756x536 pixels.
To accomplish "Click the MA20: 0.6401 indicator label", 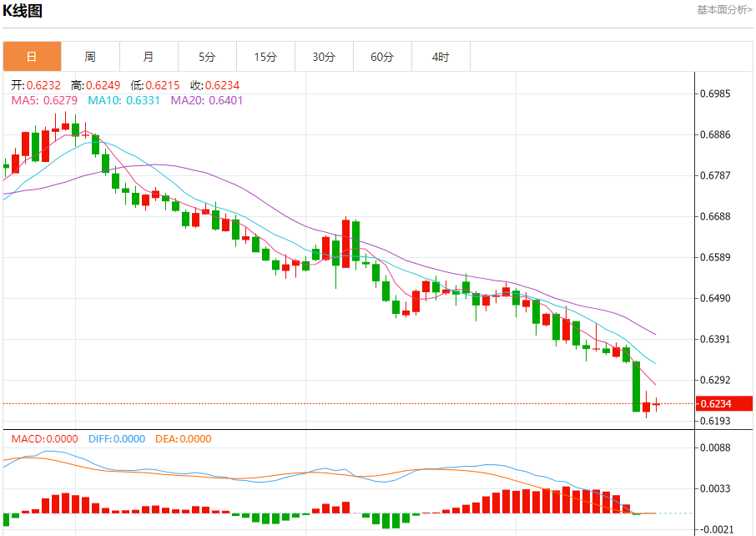I will pyautogui.click(x=207, y=100).
